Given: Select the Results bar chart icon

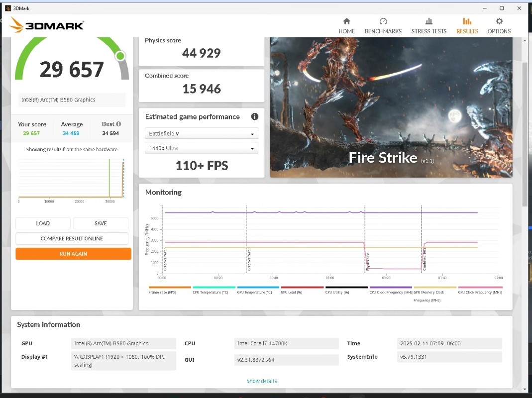Looking at the screenshot, I should pyautogui.click(x=467, y=21).
